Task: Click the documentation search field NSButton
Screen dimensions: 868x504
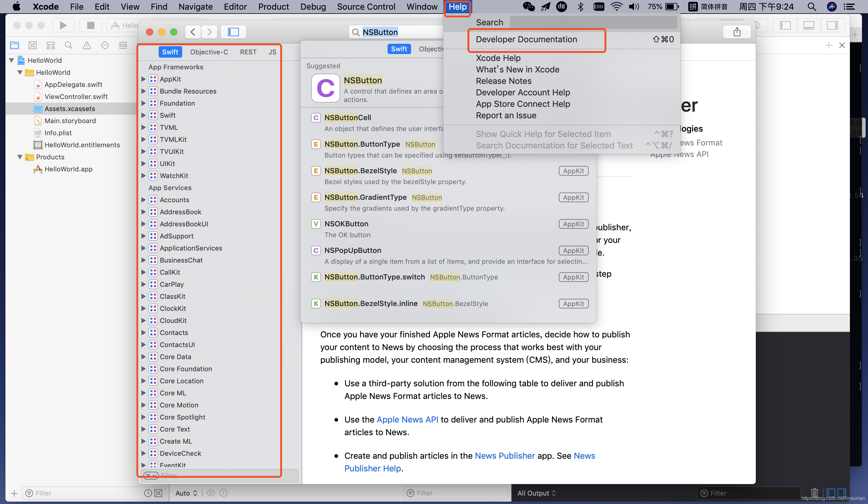Action: [x=396, y=32]
